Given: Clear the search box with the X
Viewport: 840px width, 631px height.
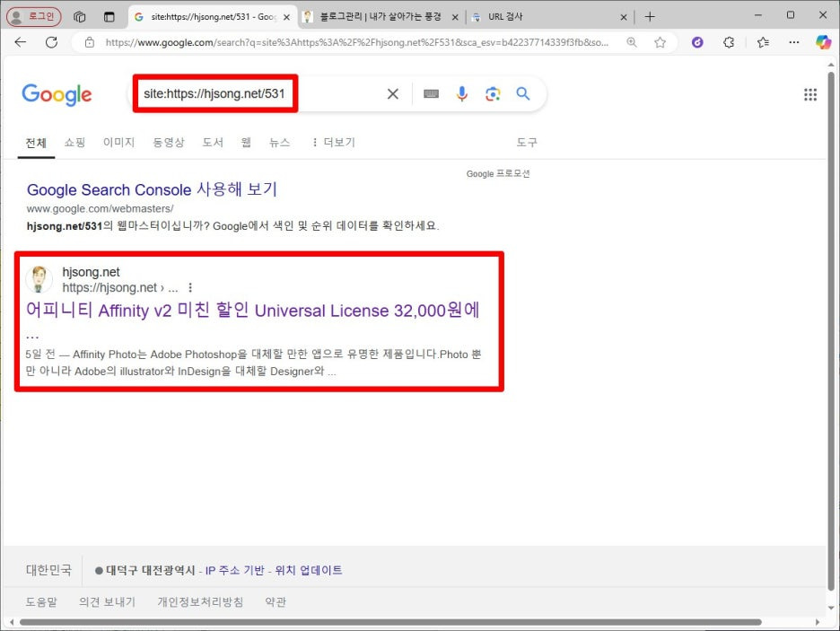Looking at the screenshot, I should 393,94.
